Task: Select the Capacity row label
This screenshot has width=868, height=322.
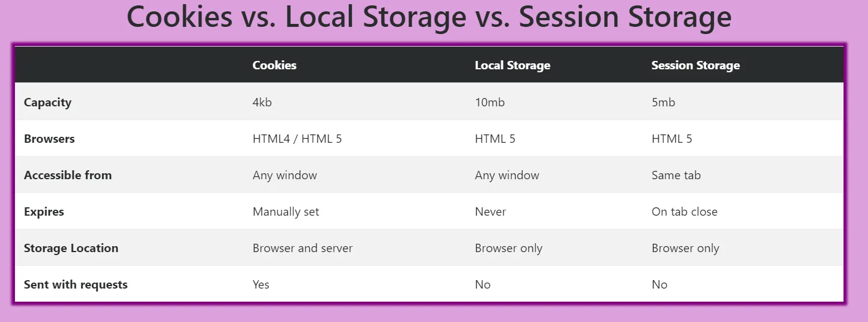Action: click(48, 102)
